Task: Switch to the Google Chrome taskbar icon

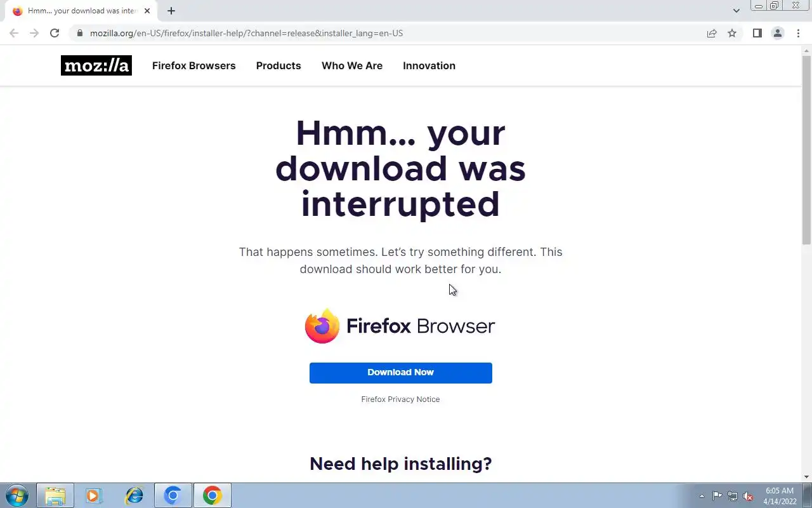Action: click(212, 495)
